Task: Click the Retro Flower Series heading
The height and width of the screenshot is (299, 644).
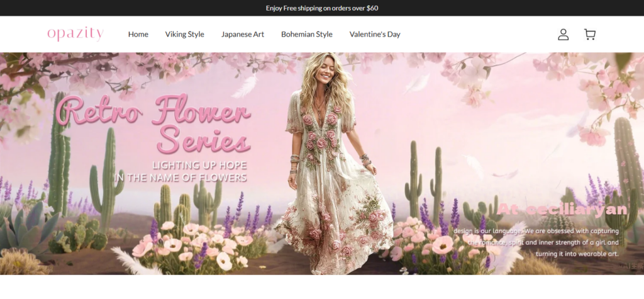Action: (x=157, y=124)
